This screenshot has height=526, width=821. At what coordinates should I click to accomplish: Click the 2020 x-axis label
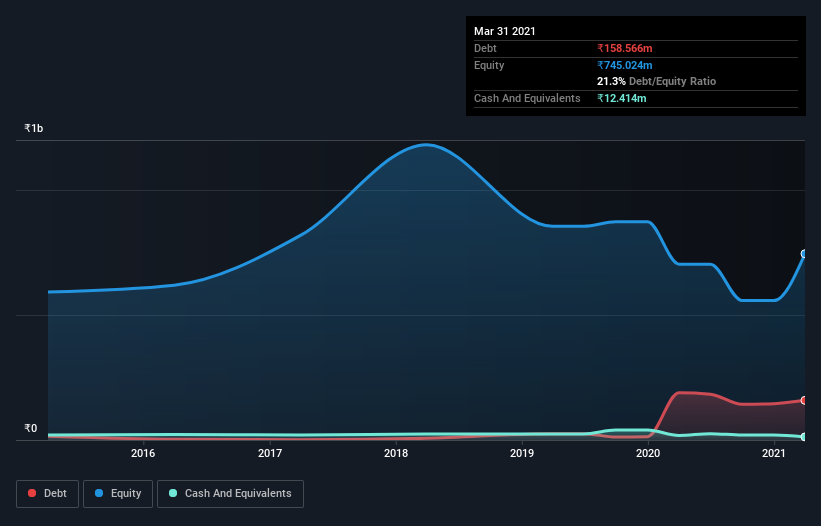pyautogui.click(x=648, y=453)
